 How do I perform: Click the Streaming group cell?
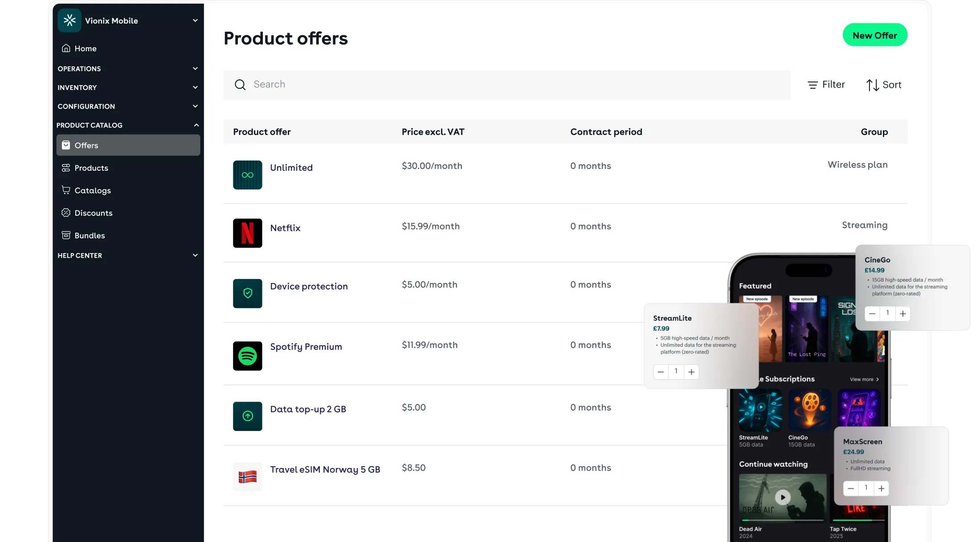(x=865, y=225)
